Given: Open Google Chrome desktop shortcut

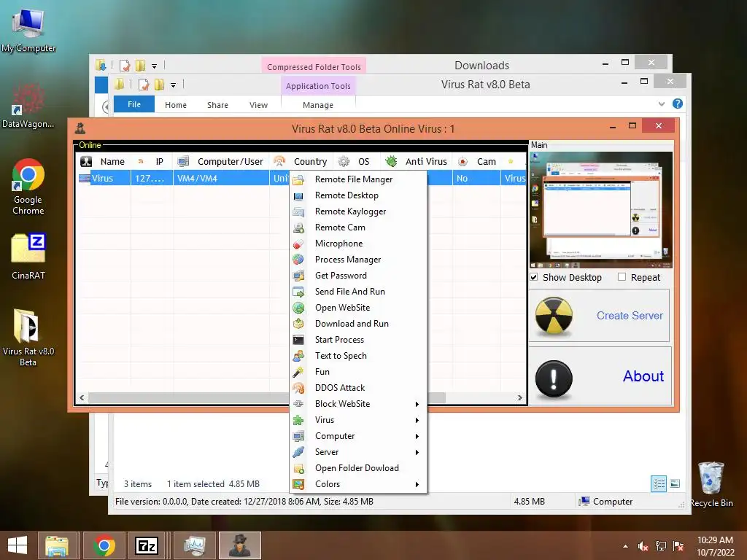Looking at the screenshot, I should pyautogui.click(x=28, y=187).
